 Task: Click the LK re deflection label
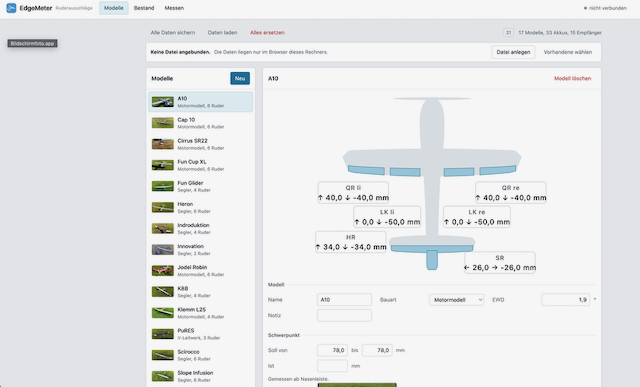477,217
